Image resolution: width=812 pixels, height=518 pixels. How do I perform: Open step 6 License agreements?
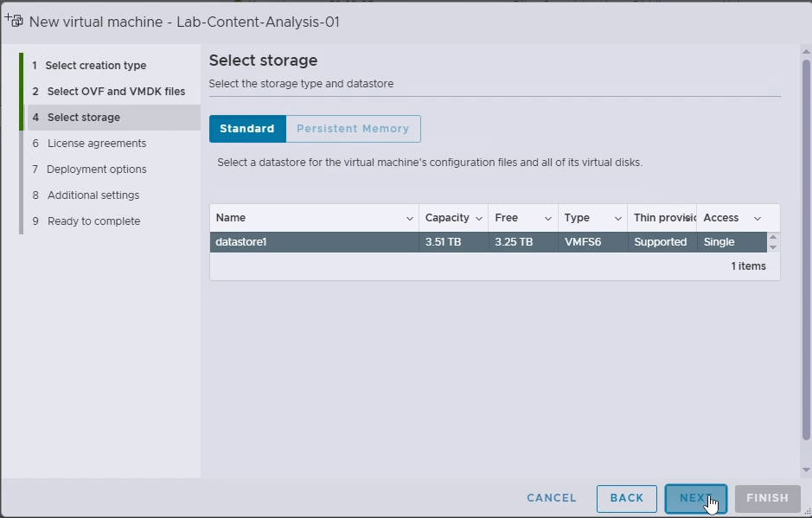click(89, 143)
